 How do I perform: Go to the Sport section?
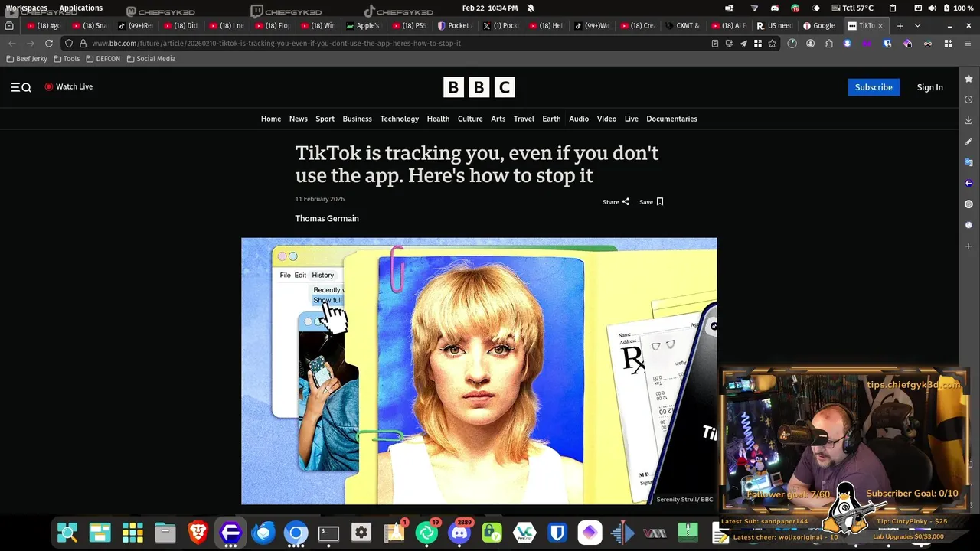coord(325,119)
